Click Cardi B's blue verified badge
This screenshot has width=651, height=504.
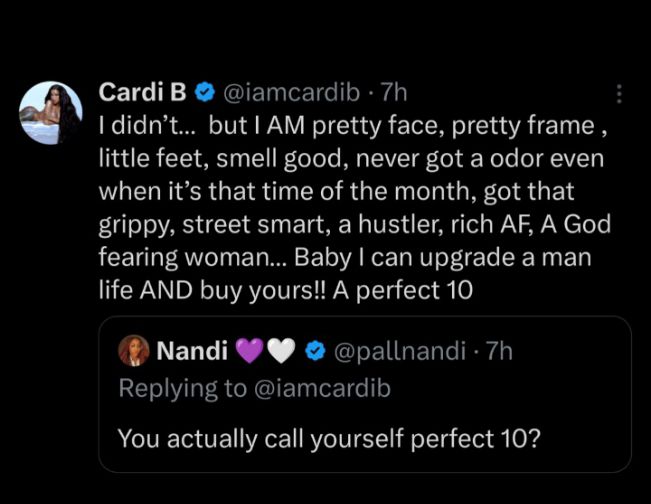[205, 93]
